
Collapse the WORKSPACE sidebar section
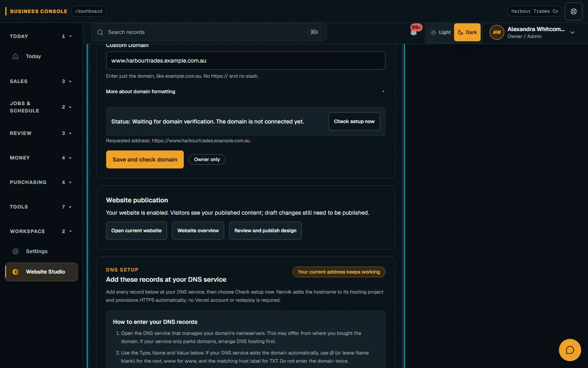coord(41,231)
